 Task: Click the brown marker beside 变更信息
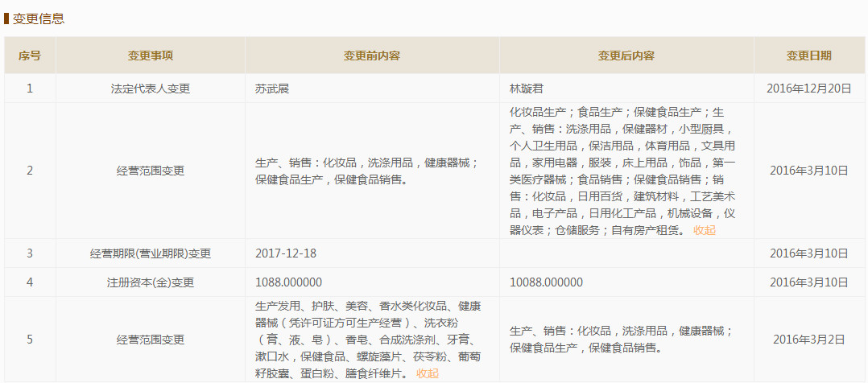click(6, 19)
